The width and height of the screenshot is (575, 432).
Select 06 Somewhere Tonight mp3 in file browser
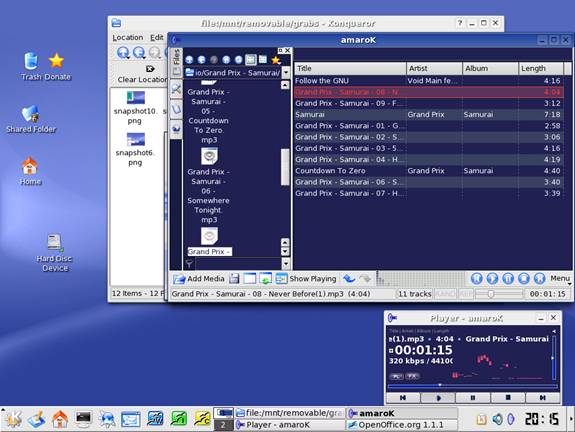point(208,186)
